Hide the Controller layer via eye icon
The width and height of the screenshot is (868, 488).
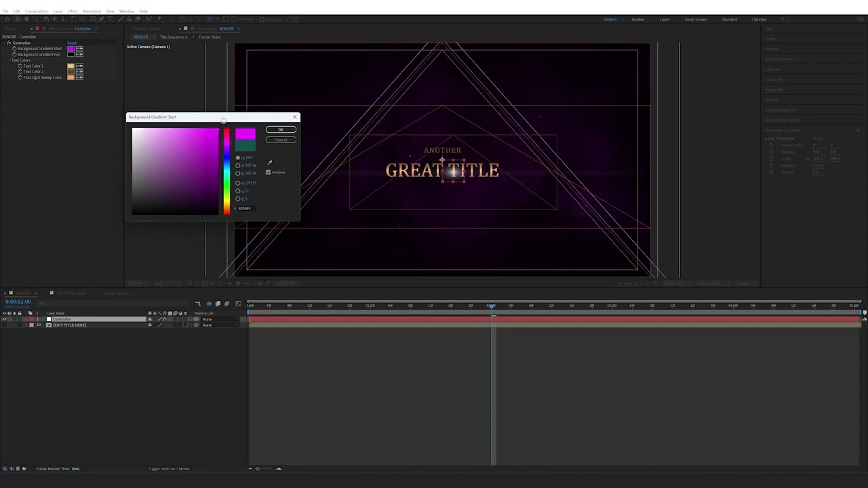(x=4, y=319)
